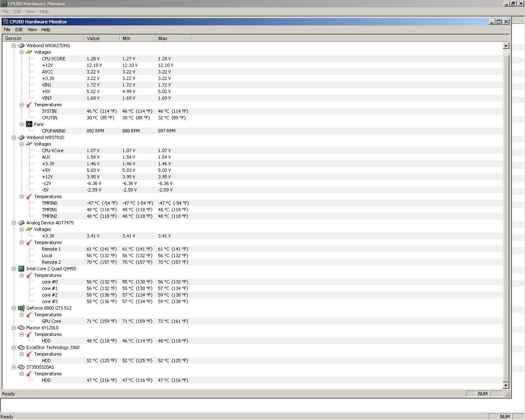Open the outer window File menu
The image size is (525, 420).
5,11
